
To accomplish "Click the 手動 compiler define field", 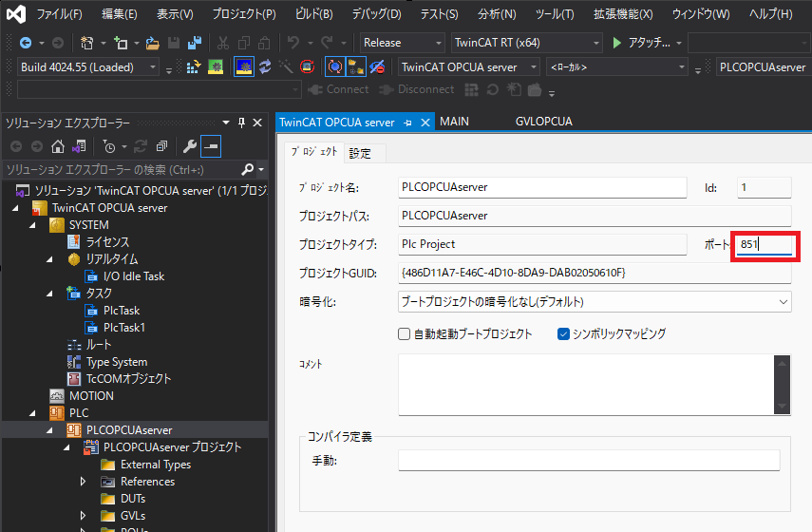I will (x=589, y=460).
